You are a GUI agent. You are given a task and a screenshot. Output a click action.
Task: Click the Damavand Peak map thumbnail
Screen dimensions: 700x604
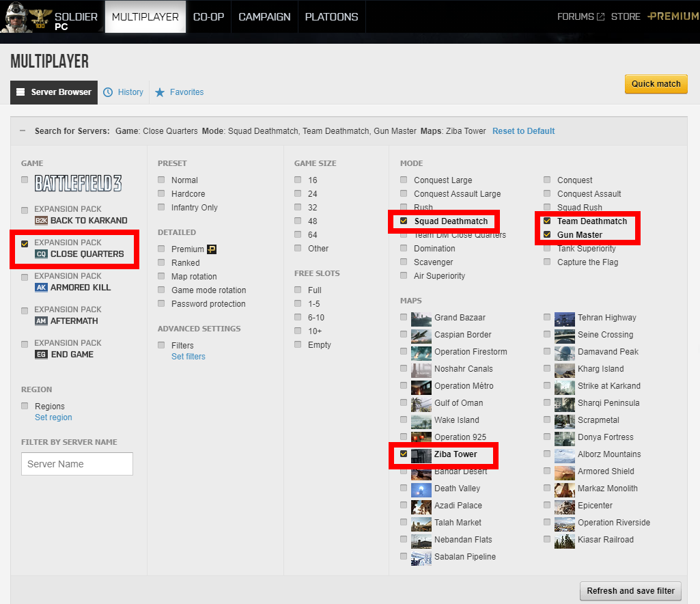[x=564, y=352]
